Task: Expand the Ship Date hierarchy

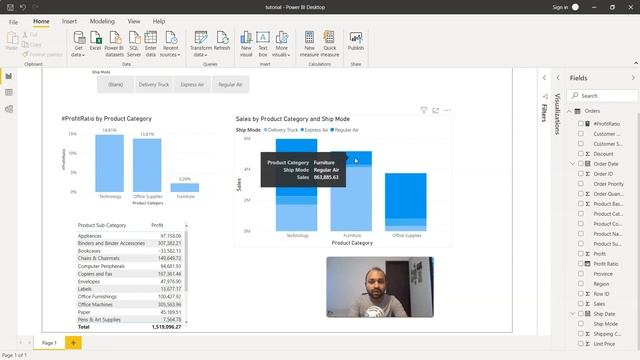Action: (x=572, y=313)
